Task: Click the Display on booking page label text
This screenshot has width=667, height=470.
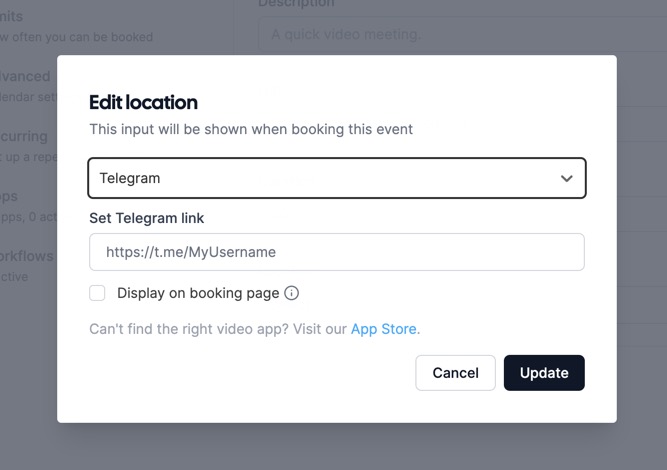Action: pos(197,293)
